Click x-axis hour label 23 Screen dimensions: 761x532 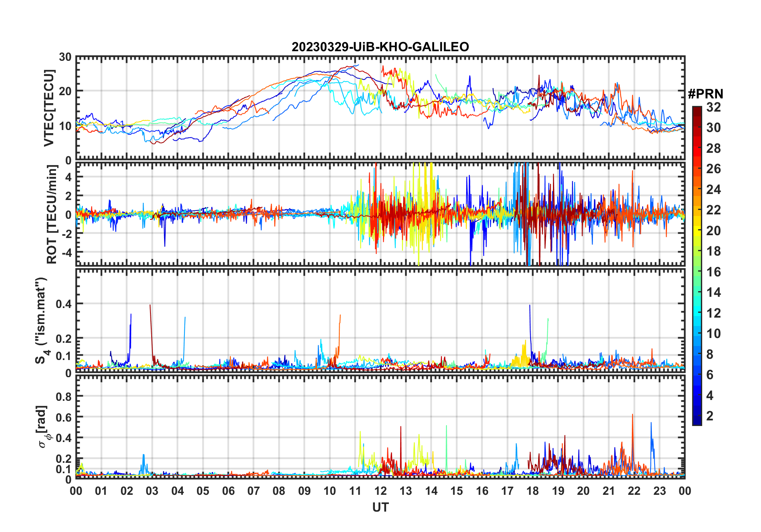point(659,491)
